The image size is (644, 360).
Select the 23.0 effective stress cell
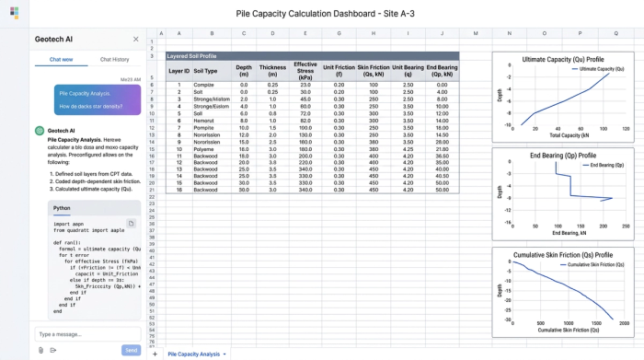click(x=305, y=85)
